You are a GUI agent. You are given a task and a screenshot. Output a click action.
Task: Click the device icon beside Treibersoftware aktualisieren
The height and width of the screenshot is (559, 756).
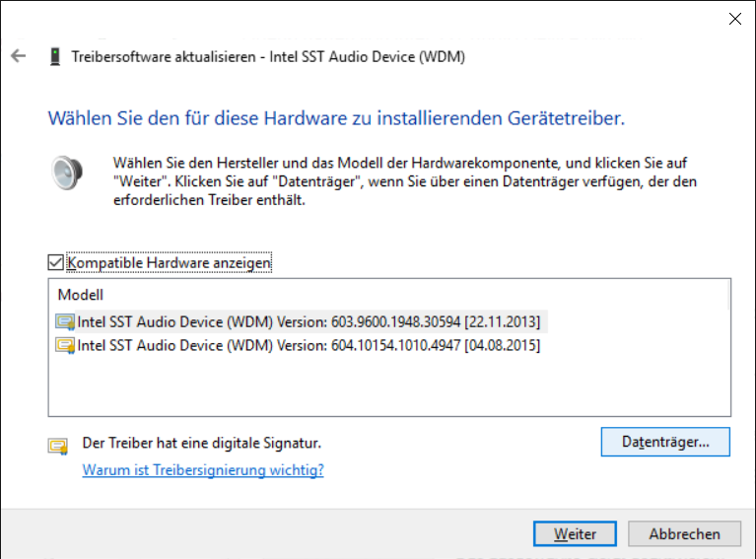tap(55, 56)
